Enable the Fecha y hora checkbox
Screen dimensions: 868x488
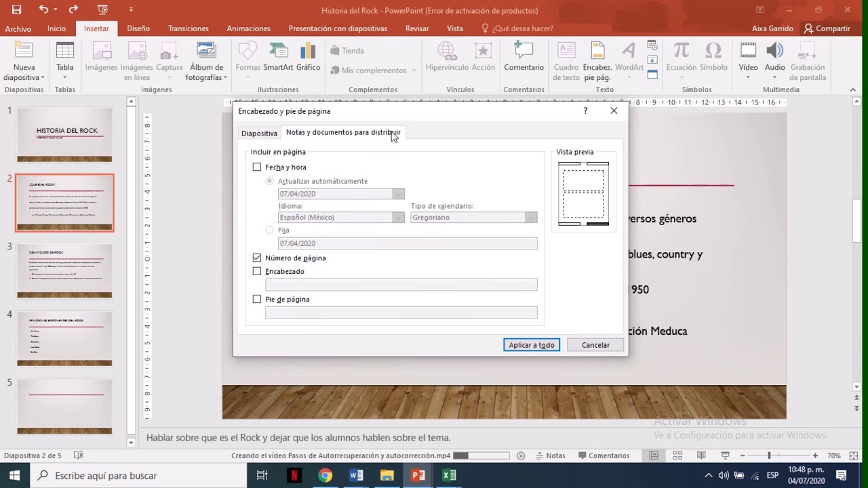[256, 167]
